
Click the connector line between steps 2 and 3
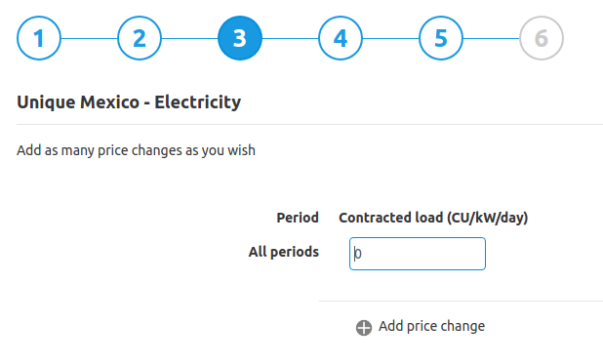(189, 38)
